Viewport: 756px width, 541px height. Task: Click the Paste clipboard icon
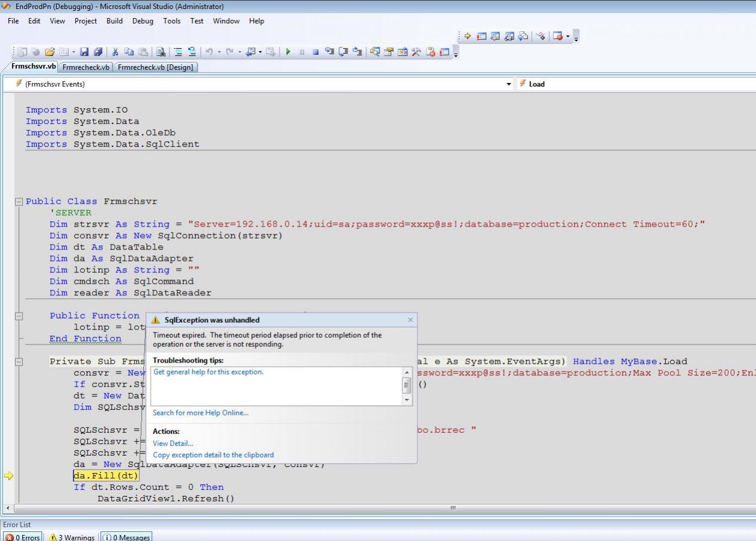coord(143,52)
